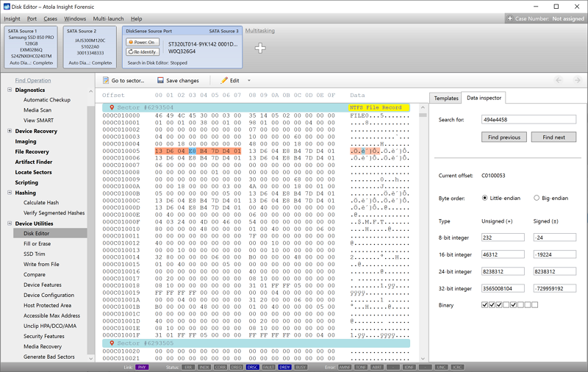Click the ERR status indicator
This screenshot has width=588, height=372.
pos(188,367)
